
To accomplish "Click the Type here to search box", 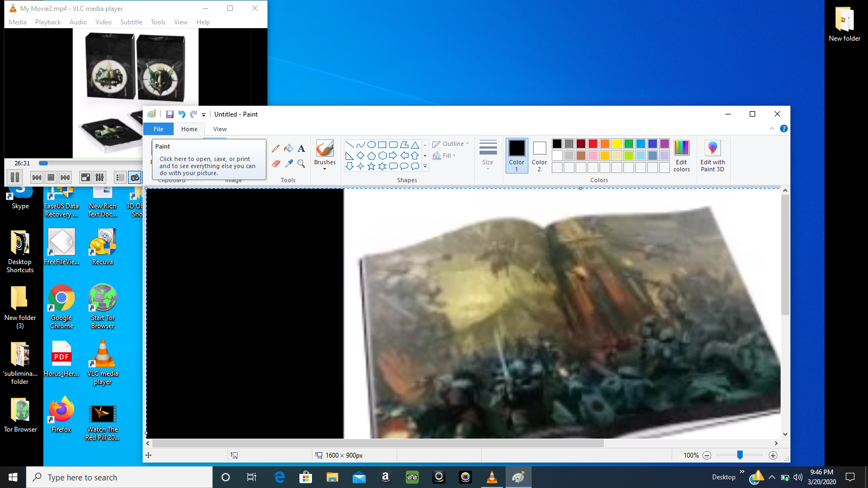I will [119, 477].
